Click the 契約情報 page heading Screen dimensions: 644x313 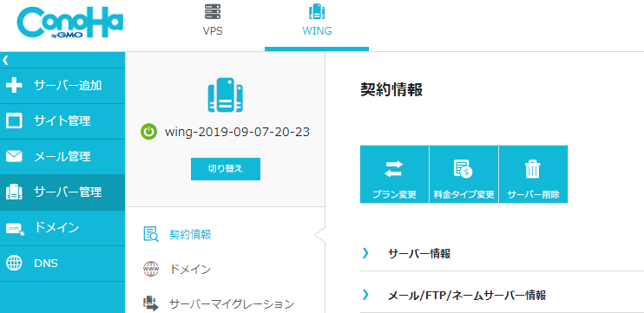[x=391, y=89]
